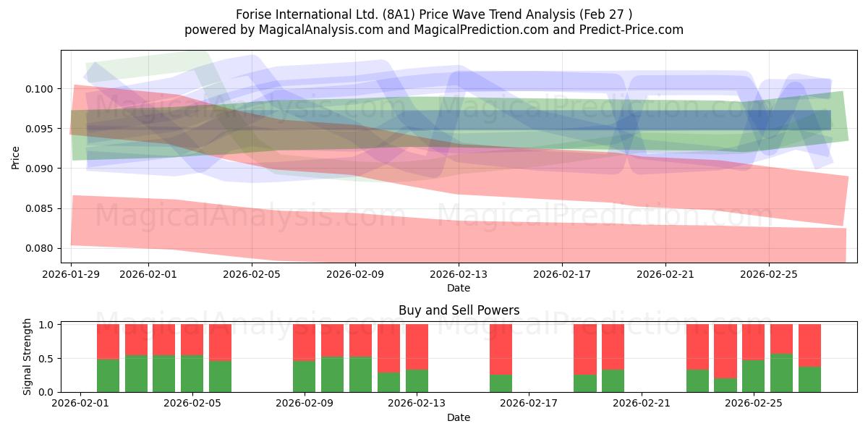Select the green buy segment of Feb 20 bar

click(x=613, y=381)
